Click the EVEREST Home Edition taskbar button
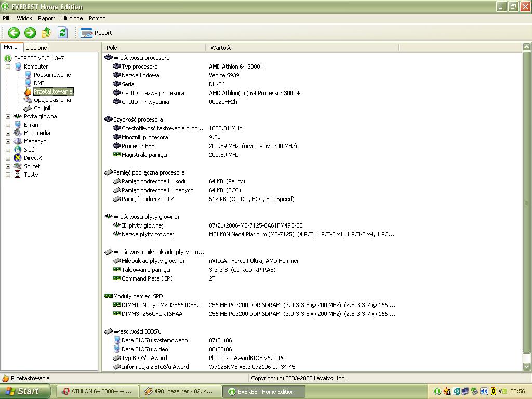The height and width of the screenshot is (399, 532). (263, 391)
